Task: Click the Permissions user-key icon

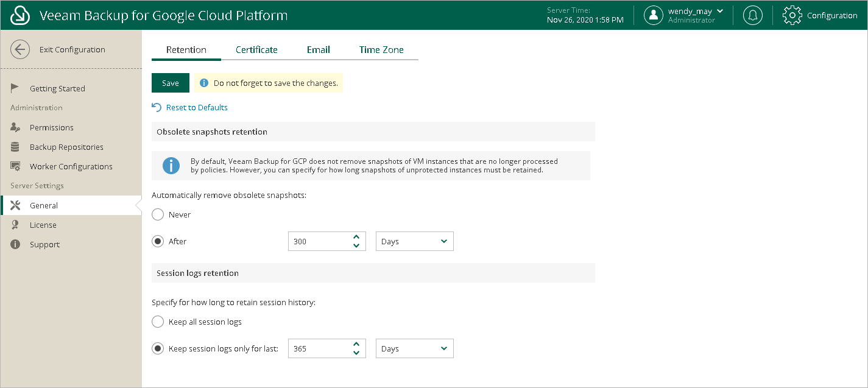Action: tap(15, 127)
